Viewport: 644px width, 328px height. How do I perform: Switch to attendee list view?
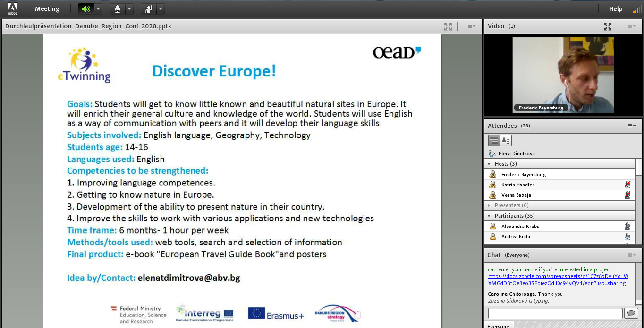click(x=494, y=141)
